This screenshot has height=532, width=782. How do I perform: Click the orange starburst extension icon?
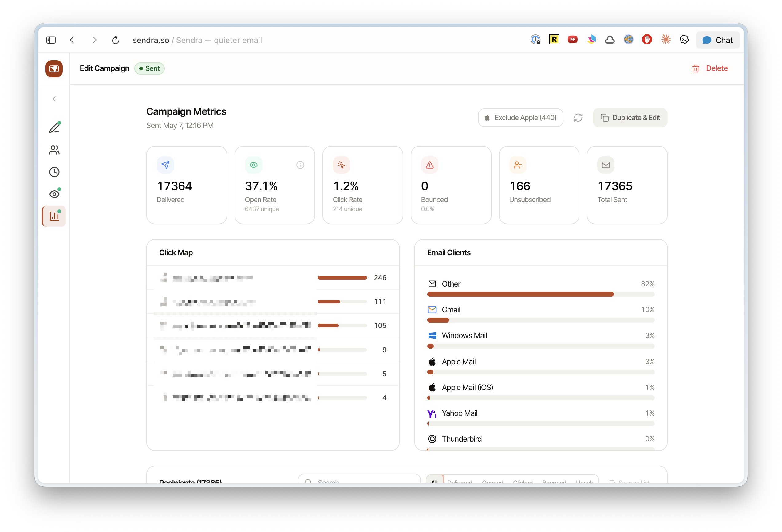[665, 40]
